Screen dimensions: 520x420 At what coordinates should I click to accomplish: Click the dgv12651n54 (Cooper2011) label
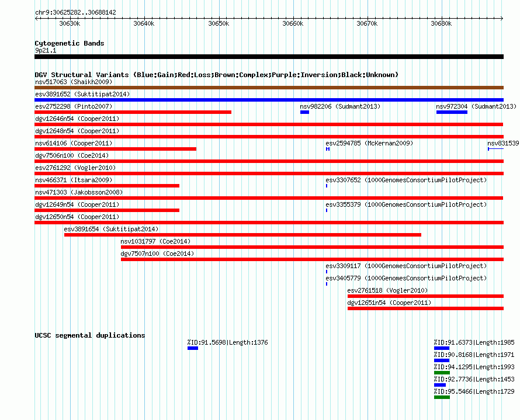[389, 303]
